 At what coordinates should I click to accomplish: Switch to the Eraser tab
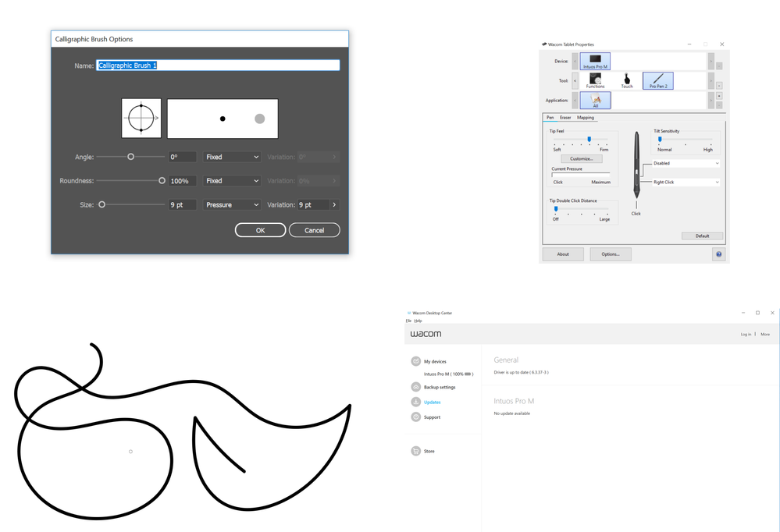point(565,117)
